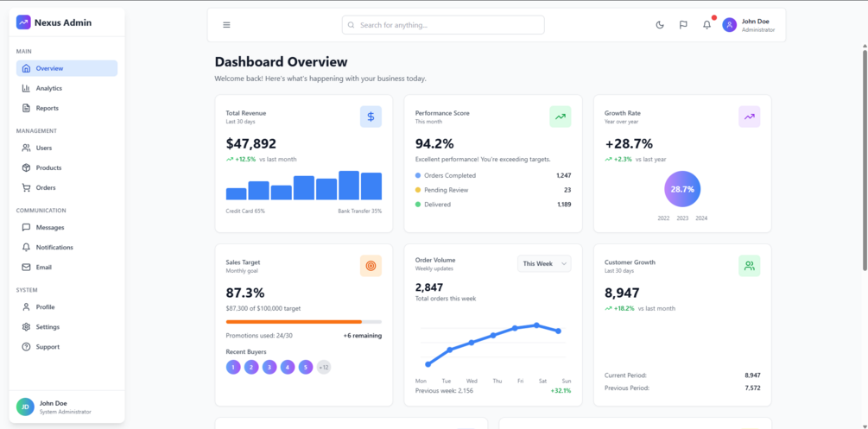This screenshot has width=868, height=429.
Task: Open Notifications in the sidebar
Action: (67, 248)
